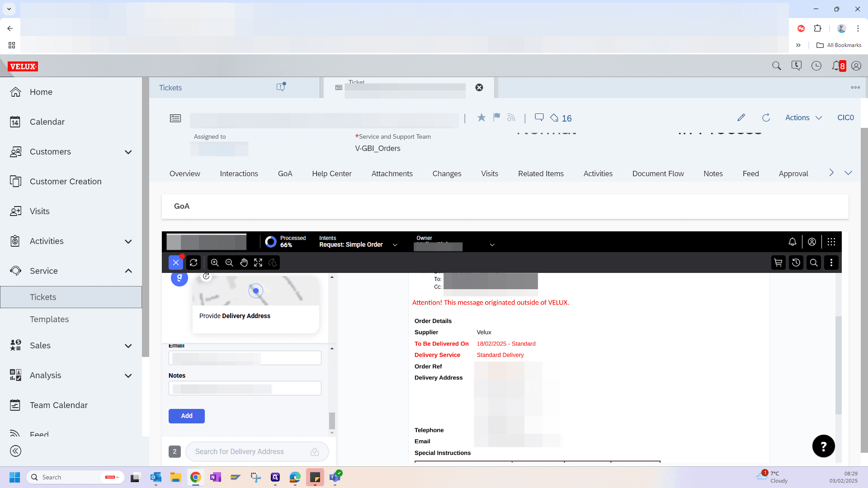
Task: Click the feed follow icon in ticket header
Action: (x=511, y=118)
